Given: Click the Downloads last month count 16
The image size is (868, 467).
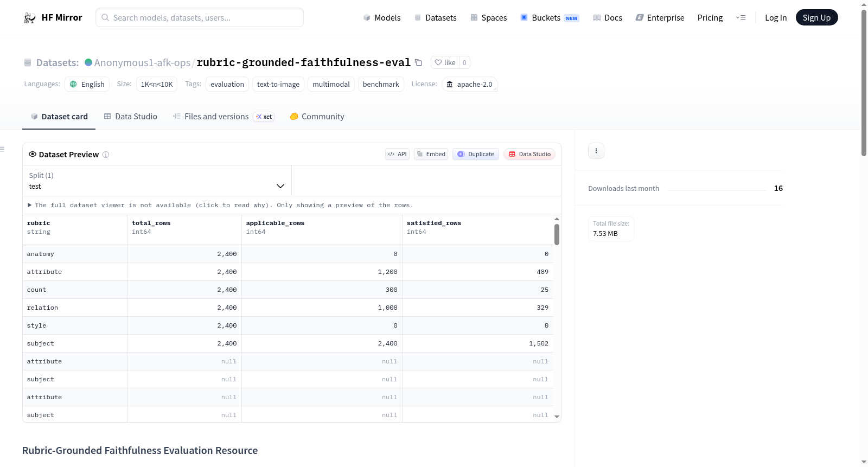Looking at the screenshot, I should point(778,188).
